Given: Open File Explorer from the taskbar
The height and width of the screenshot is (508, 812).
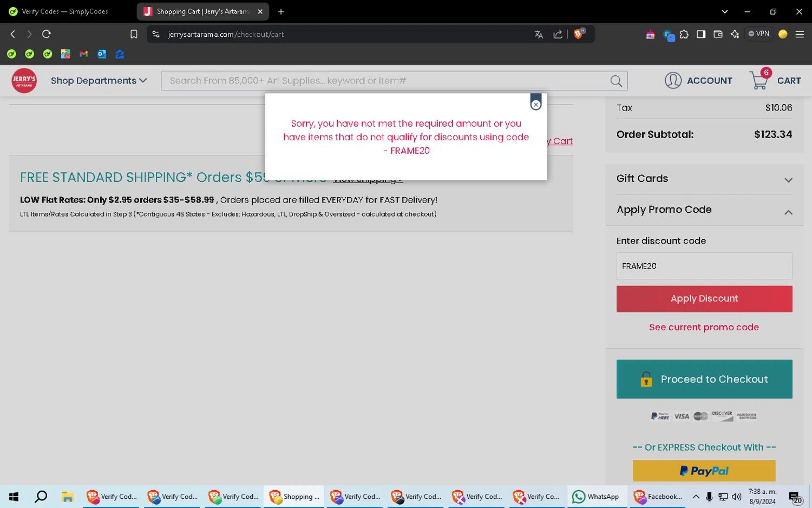Looking at the screenshot, I should (x=67, y=497).
